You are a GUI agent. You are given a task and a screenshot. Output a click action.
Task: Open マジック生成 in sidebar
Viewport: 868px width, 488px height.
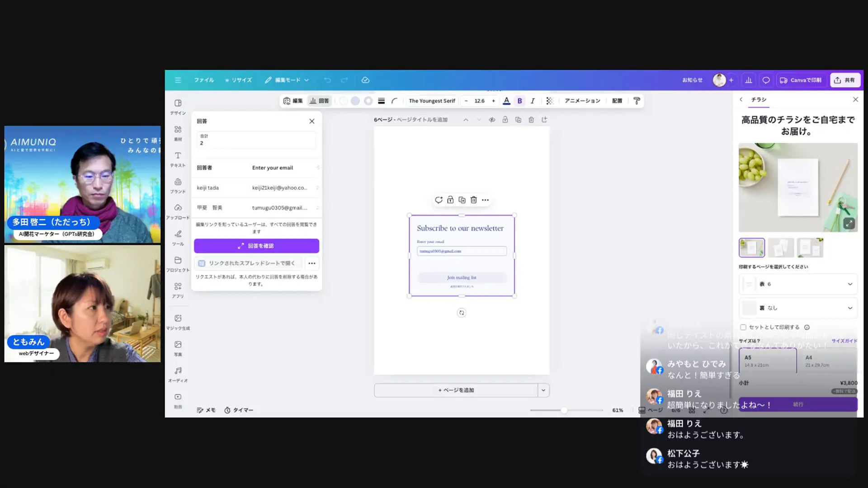point(178,322)
